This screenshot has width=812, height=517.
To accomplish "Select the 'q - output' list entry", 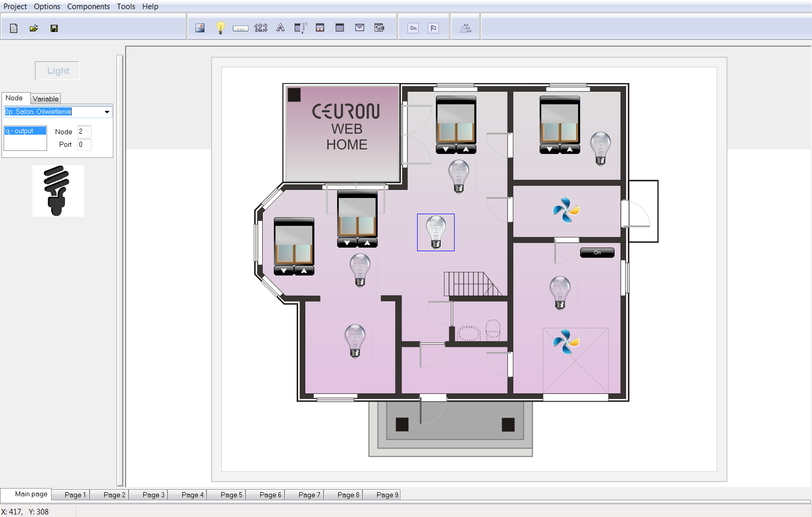I will pos(25,131).
